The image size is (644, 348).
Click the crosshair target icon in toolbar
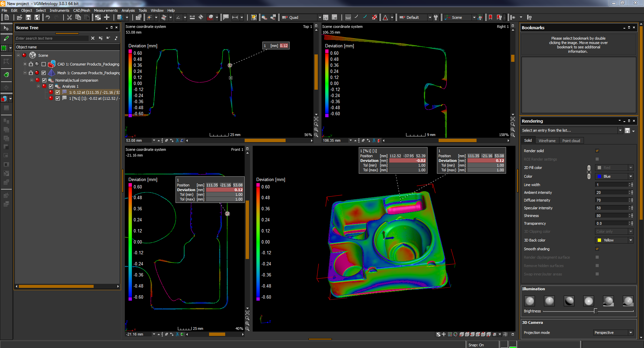click(x=201, y=17)
